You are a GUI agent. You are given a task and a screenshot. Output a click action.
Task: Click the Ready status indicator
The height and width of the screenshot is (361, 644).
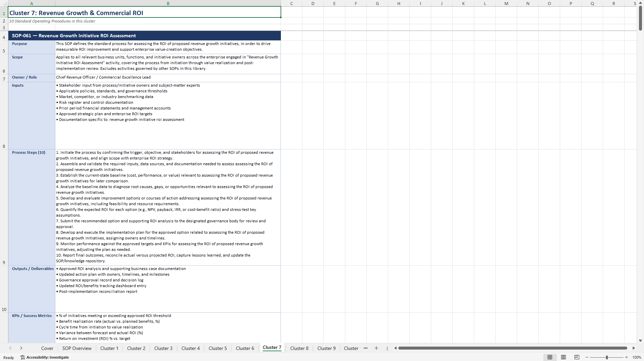click(9, 357)
